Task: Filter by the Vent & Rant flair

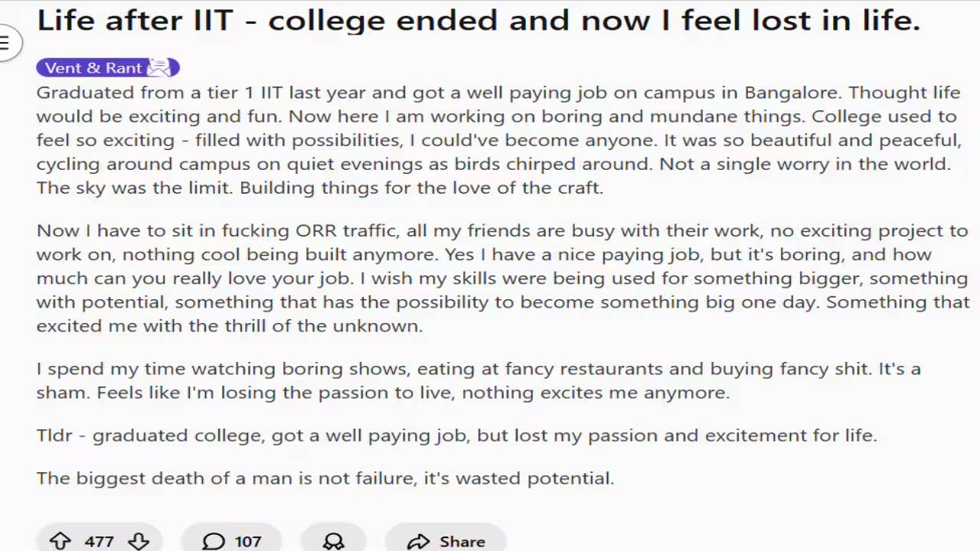Action: 93,68
